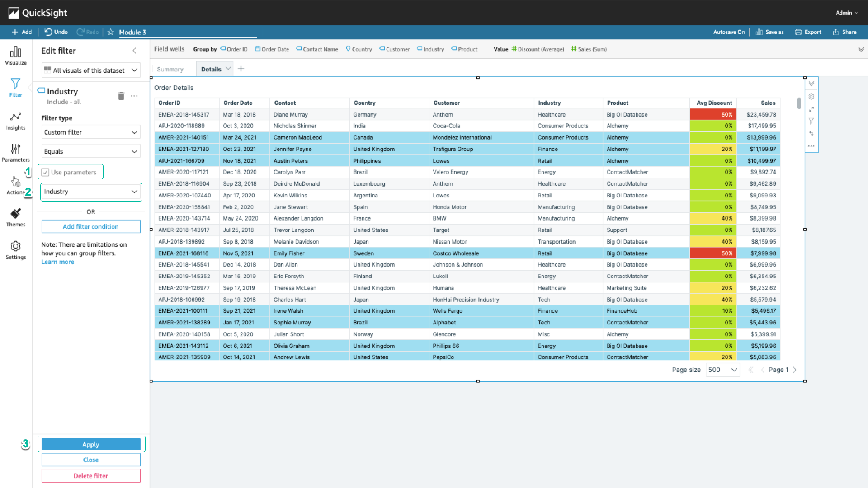Click the Country field well
Image resolution: width=868 pixels, height=488 pixels.
(359, 49)
